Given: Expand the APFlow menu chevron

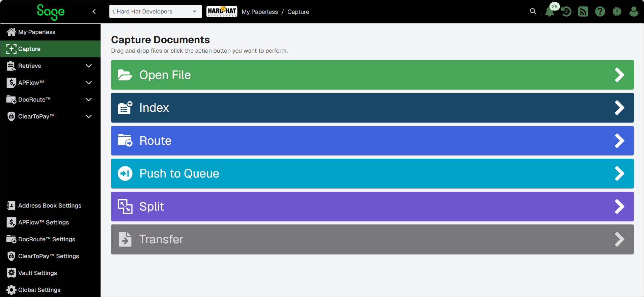Looking at the screenshot, I should (x=89, y=83).
